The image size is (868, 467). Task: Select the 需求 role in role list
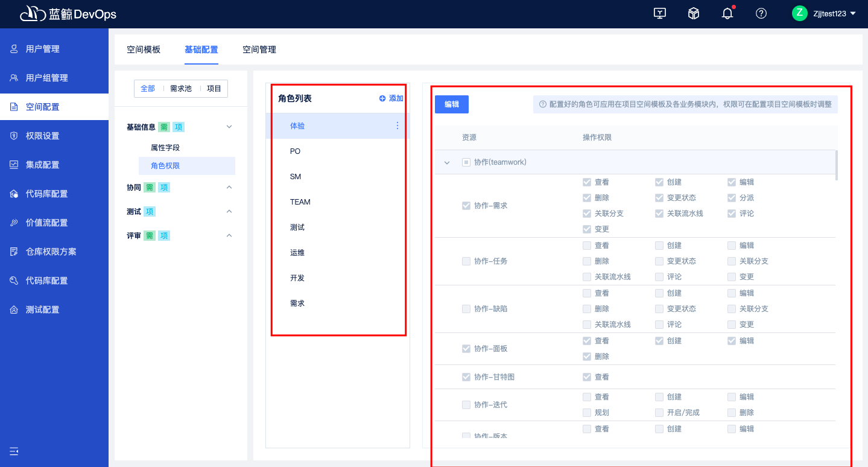pyautogui.click(x=338, y=303)
